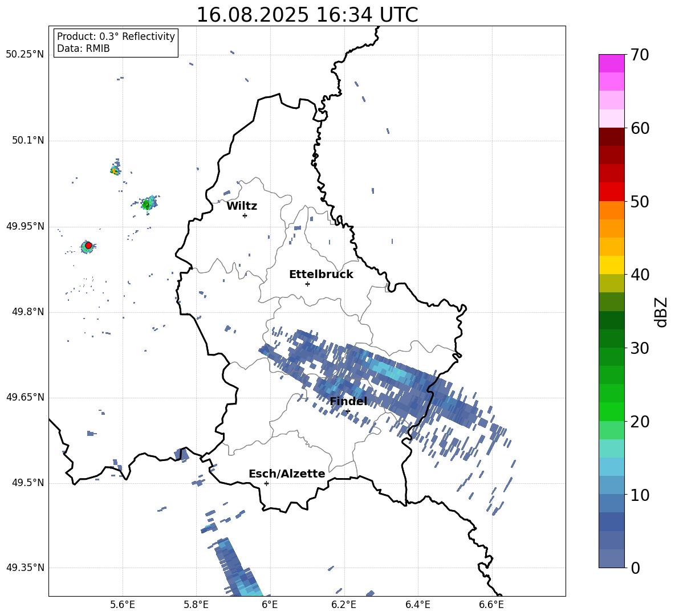Click the 'Data: RMIB' label
This screenshot has height=616, width=675.
click(x=83, y=48)
